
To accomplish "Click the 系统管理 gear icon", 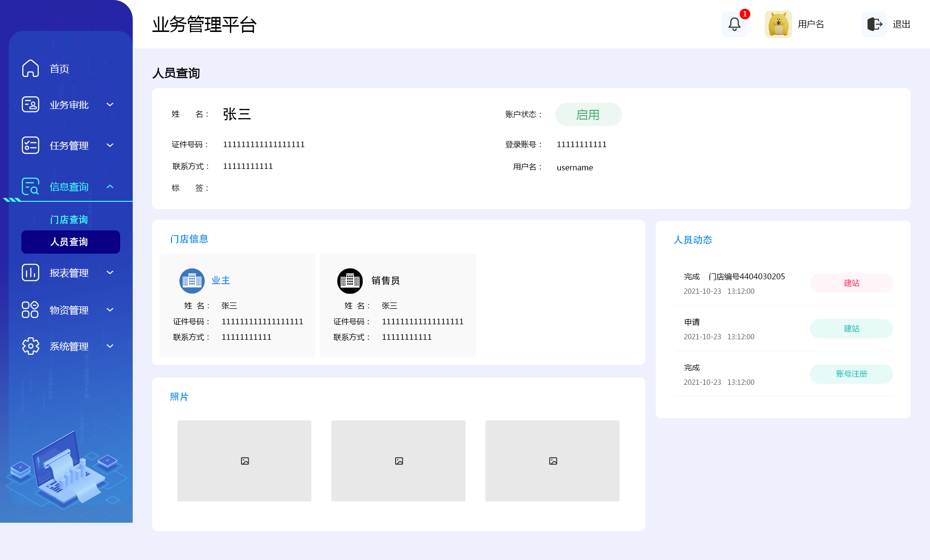I will (31, 346).
